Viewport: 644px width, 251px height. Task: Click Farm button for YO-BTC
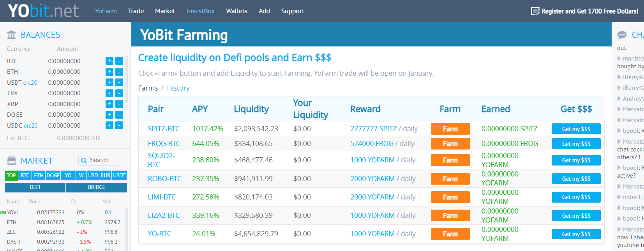point(450,234)
